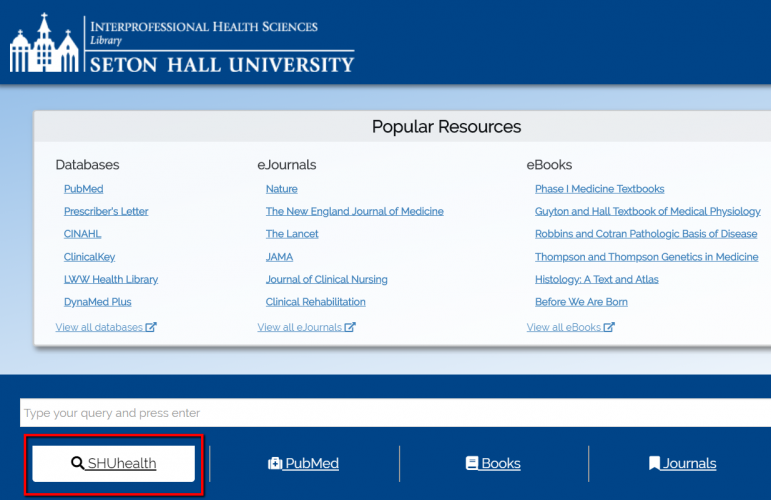Viewport: 771px width, 500px height.
Task: Switch to the Books search tab
Action: [493, 464]
